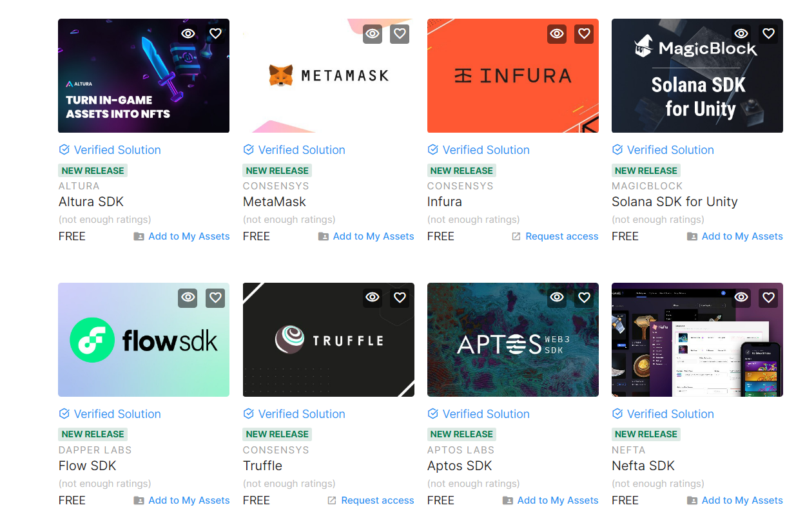Image resolution: width=796 pixels, height=532 pixels.
Task: Click the Truffle product title
Action: coord(262,466)
